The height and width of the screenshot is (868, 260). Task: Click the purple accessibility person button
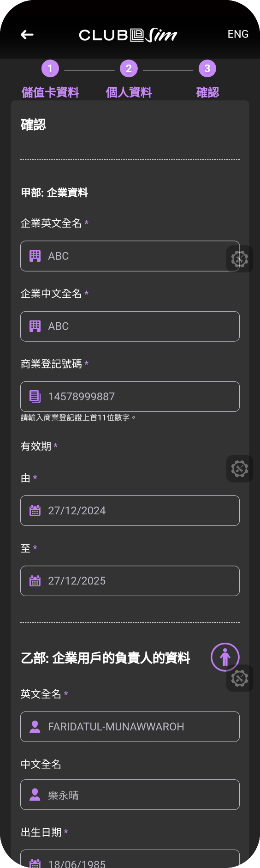tap(225, 657)
